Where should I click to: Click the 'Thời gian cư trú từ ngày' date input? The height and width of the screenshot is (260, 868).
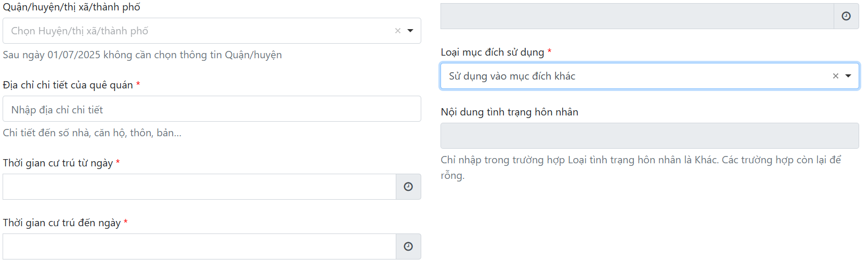click(199, 187)
